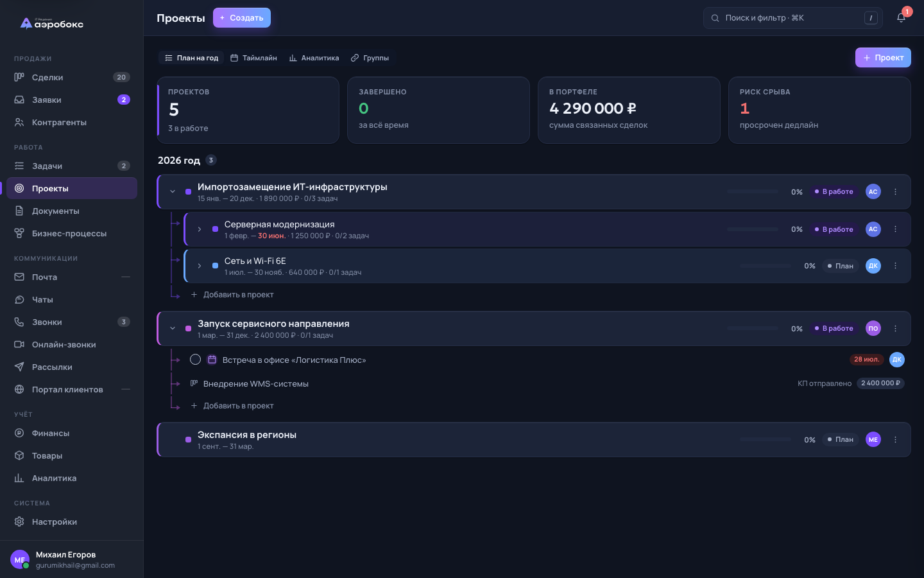Click the Риск срыва stat card
924x578 pixels.
819,110
